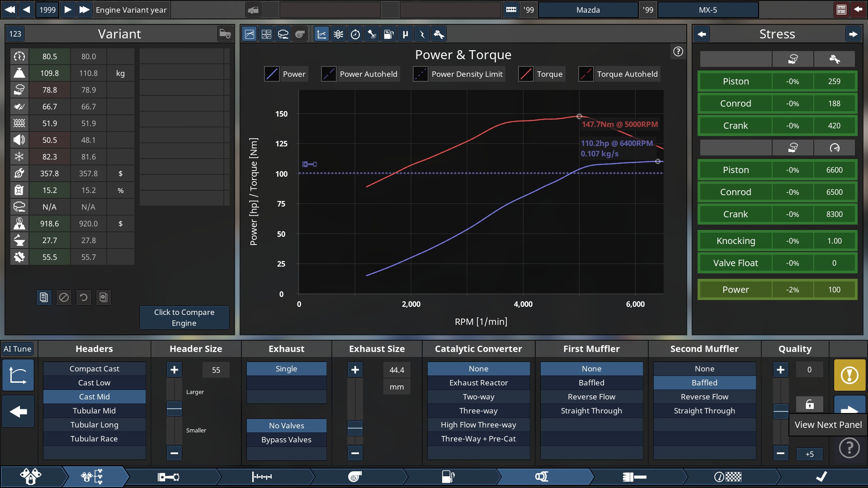The height and width of the screenshot is (488, 868).
Task: Click the finish checkmark tab
Action: pyautogui.click(x=821, y=477)
